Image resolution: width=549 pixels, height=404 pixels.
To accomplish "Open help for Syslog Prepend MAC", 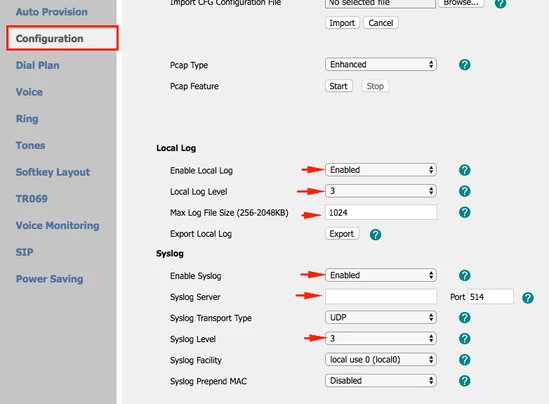I will tap(464, 381).
